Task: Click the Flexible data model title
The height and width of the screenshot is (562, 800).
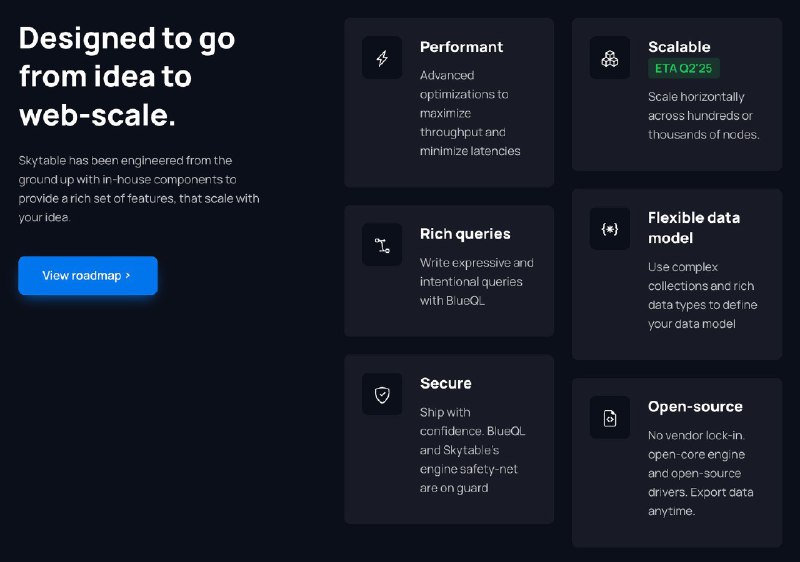Action: point(694,228)
